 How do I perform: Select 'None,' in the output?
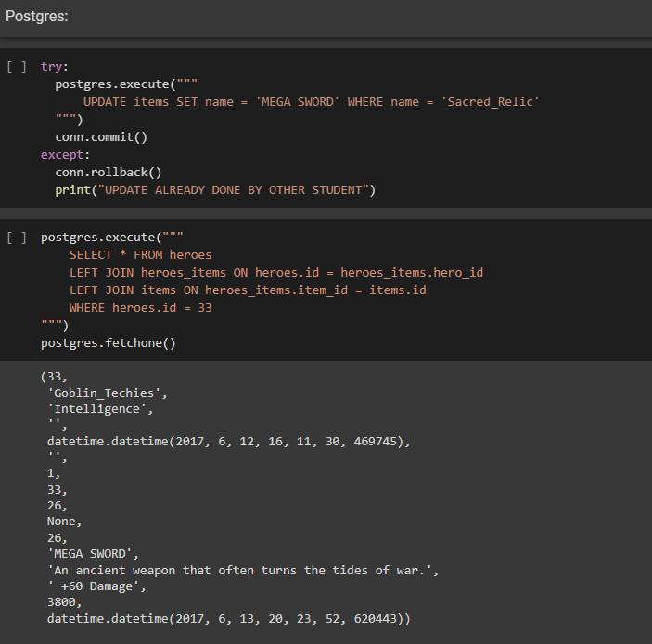point(64,522)
